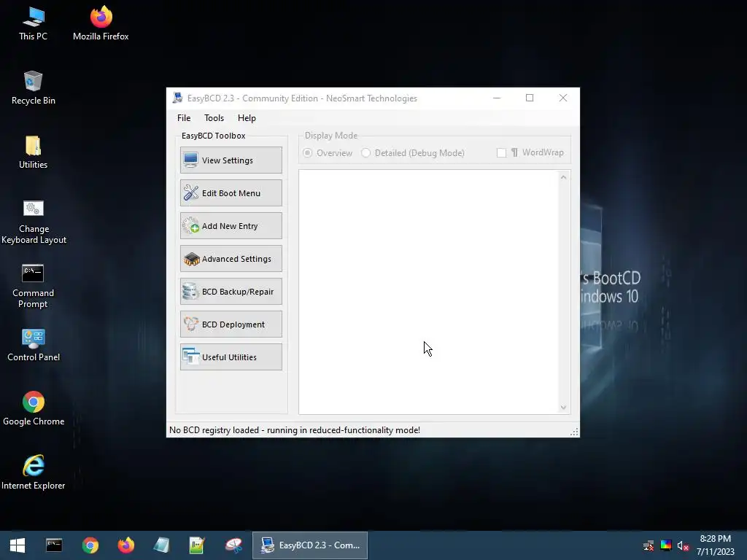This screenshot has width=747, height=560.
Task: Click the EasyBCD icon in the title bar
Action: pos(178,98)
